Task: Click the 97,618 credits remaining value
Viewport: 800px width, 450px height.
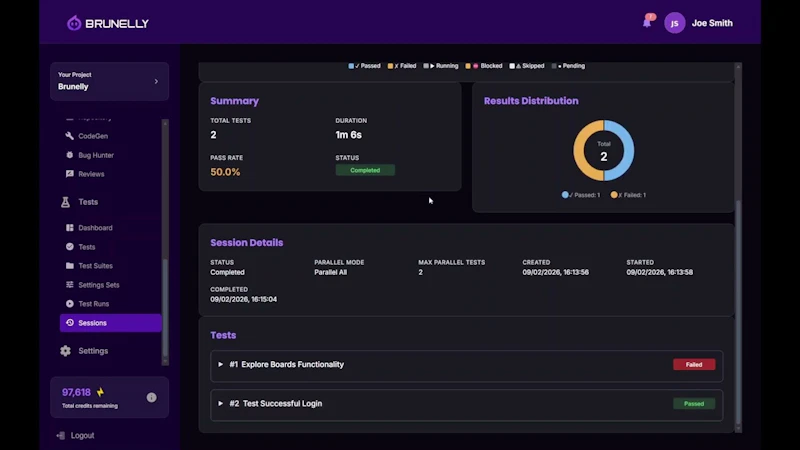Action: coord(76,392)
